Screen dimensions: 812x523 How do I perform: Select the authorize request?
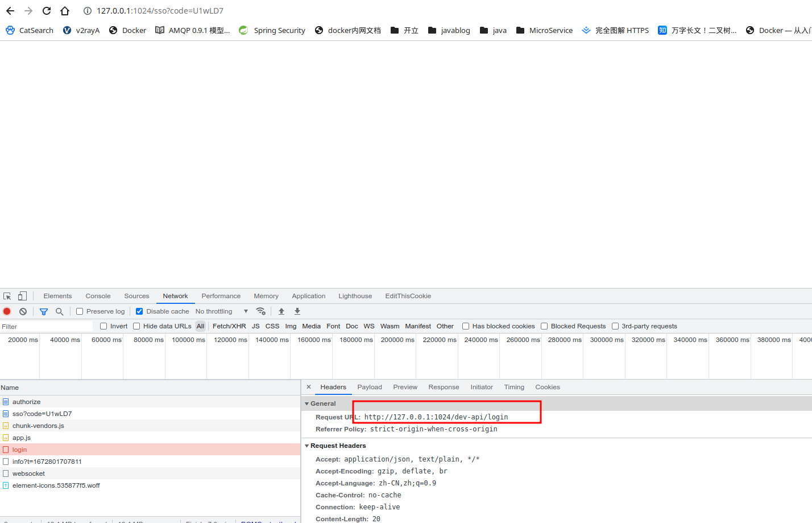[x=150, y=402]
